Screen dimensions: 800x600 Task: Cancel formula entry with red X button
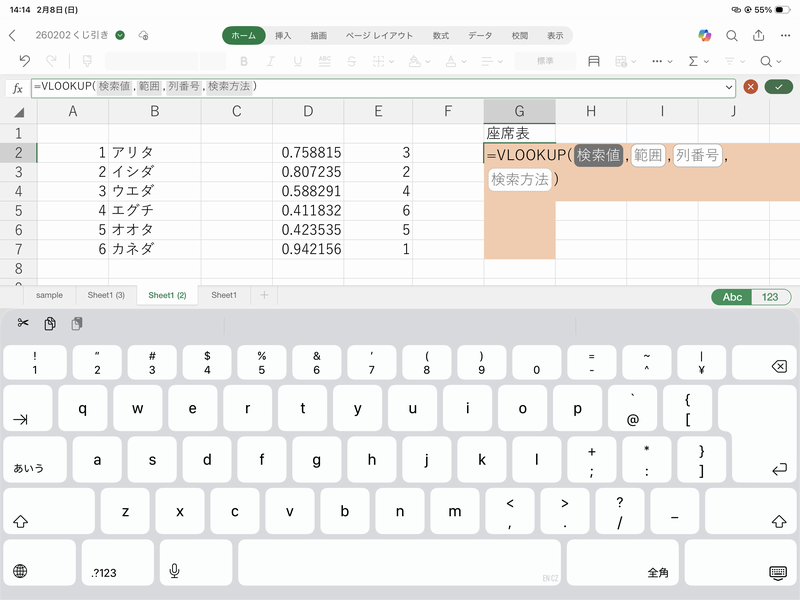point(750,87)
